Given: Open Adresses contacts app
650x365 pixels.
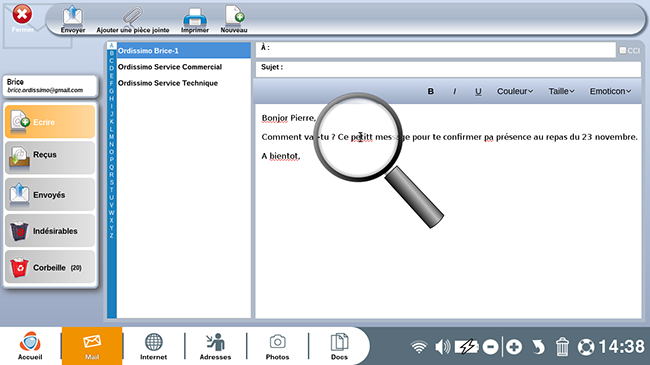Looking at the screenshot, I should (x=215, y=346).
